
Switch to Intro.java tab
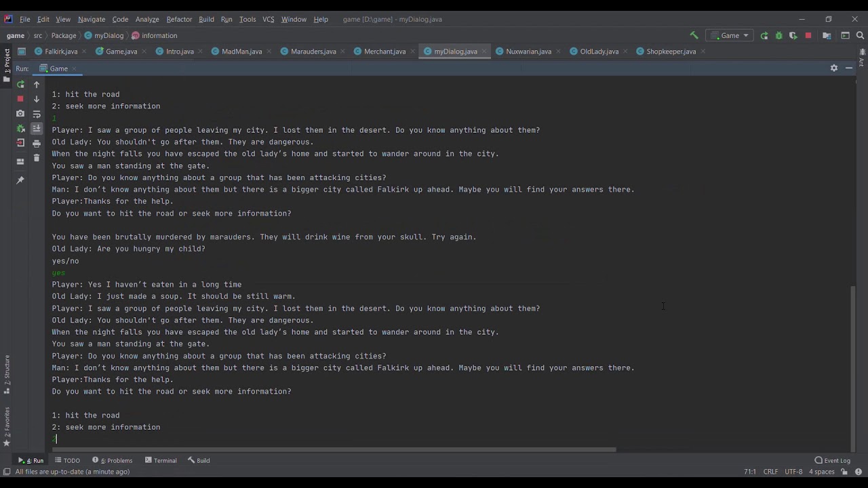point(179,52)
